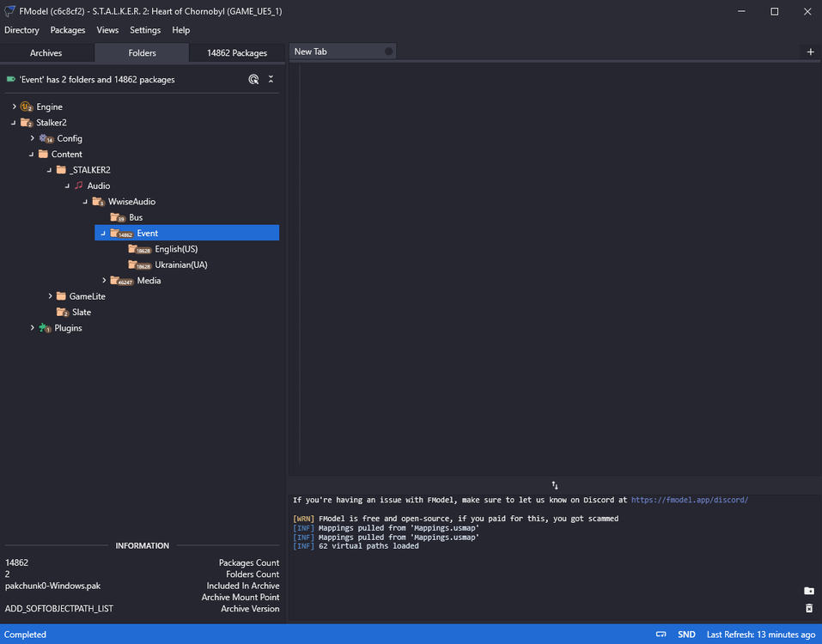Screen dimensions: 822x644
Task: Collapse the Audio tree node
Action: pyautogui.click(x=67, y=186)
